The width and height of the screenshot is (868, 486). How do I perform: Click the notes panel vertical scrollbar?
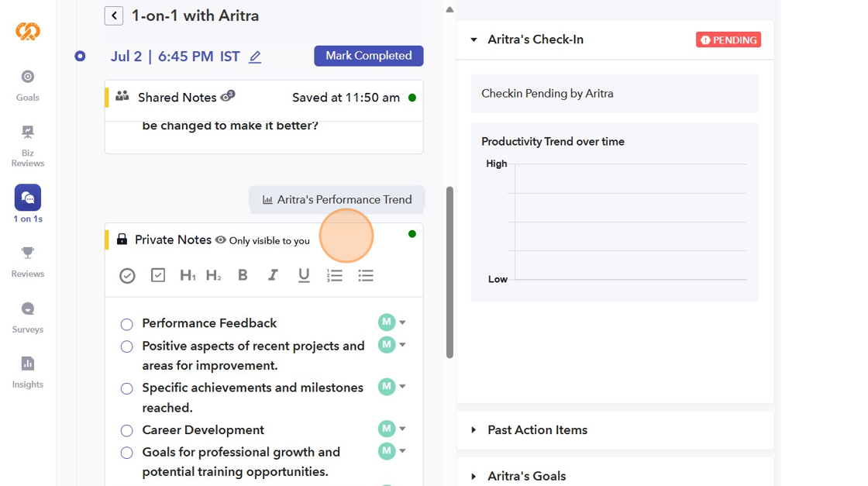(x=449, y=271)
